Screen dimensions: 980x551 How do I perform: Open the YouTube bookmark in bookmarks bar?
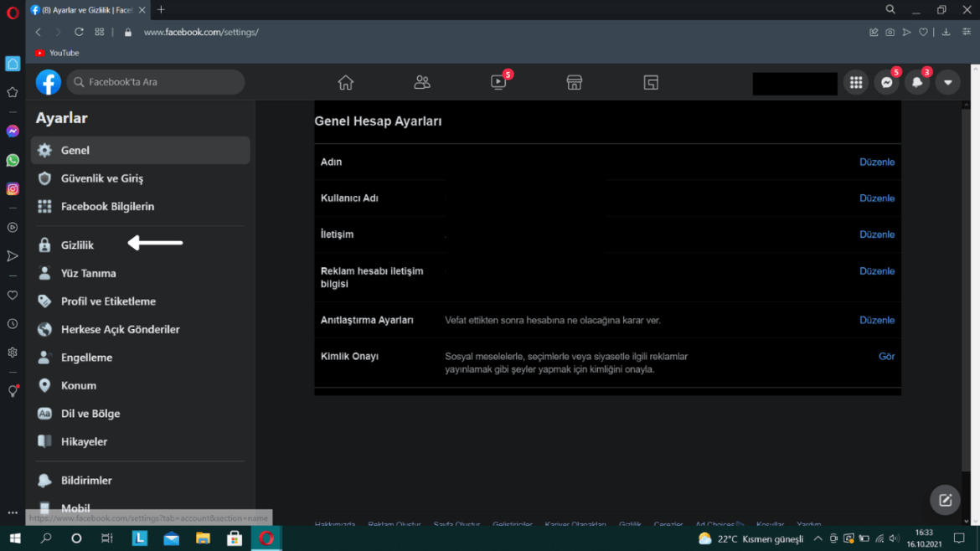tap(57, 53)
